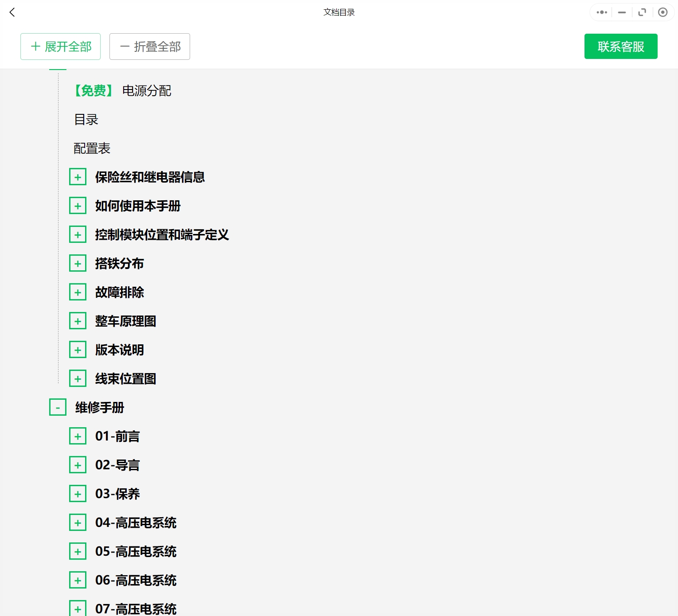Contact support via 联系客服 button
Screen dimensions: 678x616
(x=620, y=47)
